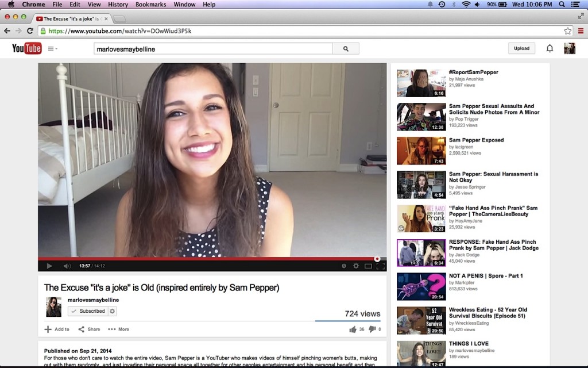Expand the YouTube guide menu dropdown
Screen dimensions: 588x368
[x=52, y=48]
